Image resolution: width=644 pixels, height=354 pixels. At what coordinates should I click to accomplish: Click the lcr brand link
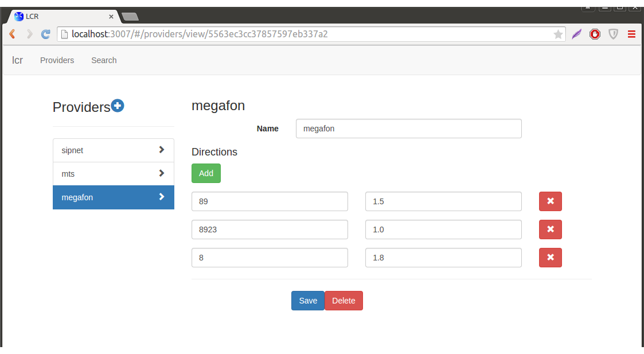coord(17,60)
